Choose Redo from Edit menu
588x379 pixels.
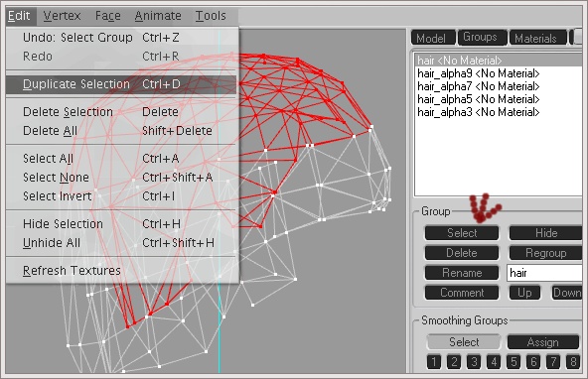pos(121,57)
